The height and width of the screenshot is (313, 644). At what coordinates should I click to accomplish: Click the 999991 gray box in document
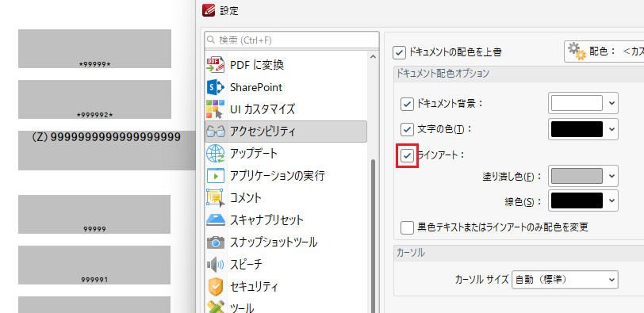click(x=94, y=265)
